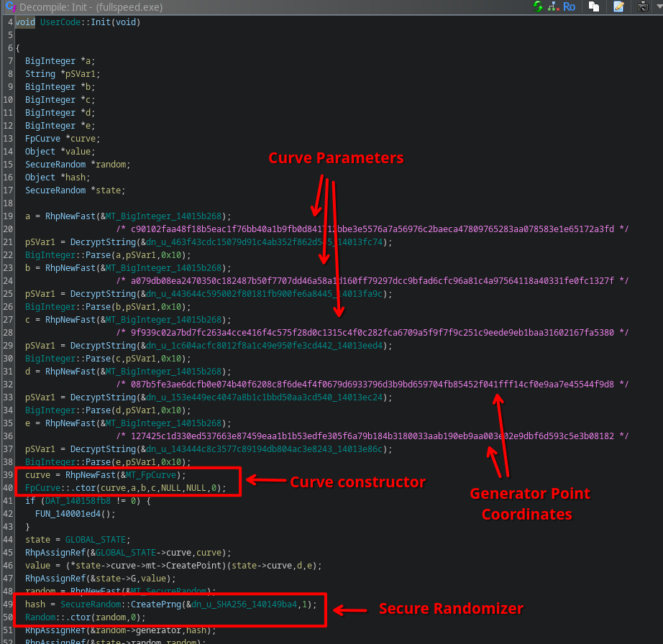Viewport: 663px width, 644px height.
Task: Click 'MT_BigInteger_14015b268' on the 'e =' line
Action: 164,423
